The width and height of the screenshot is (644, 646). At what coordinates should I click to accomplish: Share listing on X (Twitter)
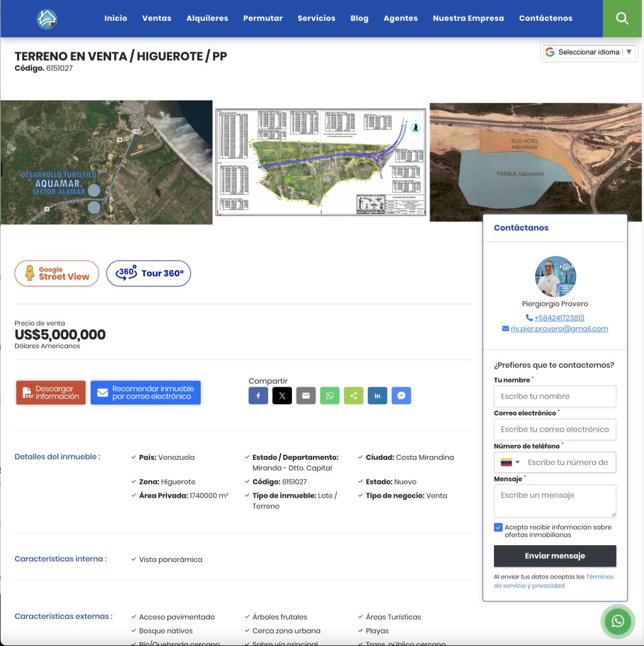[x=282, y=396]
